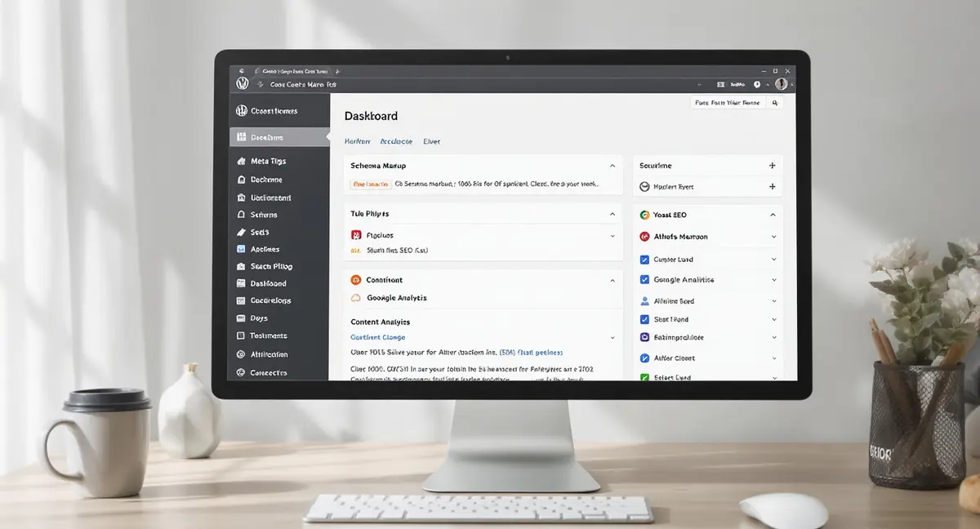Screen dimensions: 980x529
Task: Collapse the Contitont panel
Action: click(612, 280)
